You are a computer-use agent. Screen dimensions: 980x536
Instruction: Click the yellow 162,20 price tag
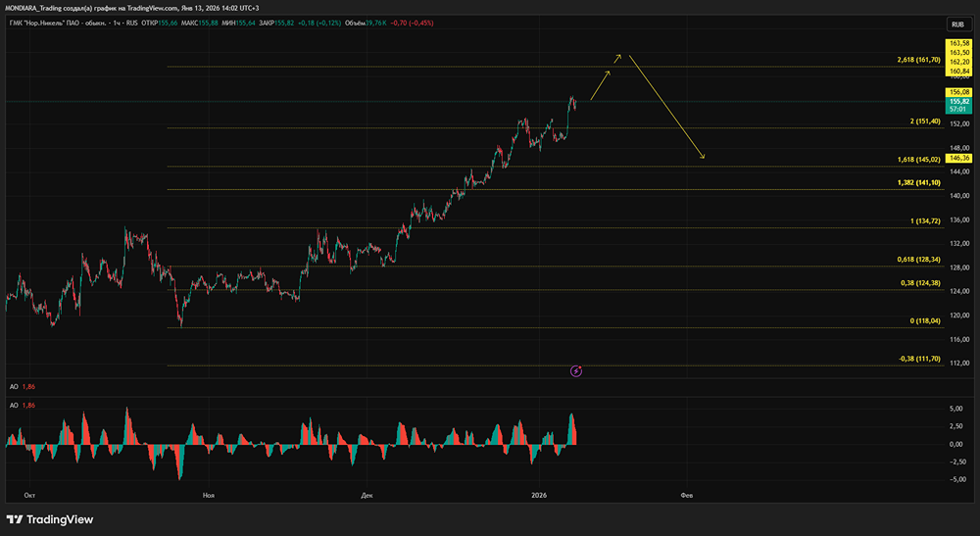(958, 62)
